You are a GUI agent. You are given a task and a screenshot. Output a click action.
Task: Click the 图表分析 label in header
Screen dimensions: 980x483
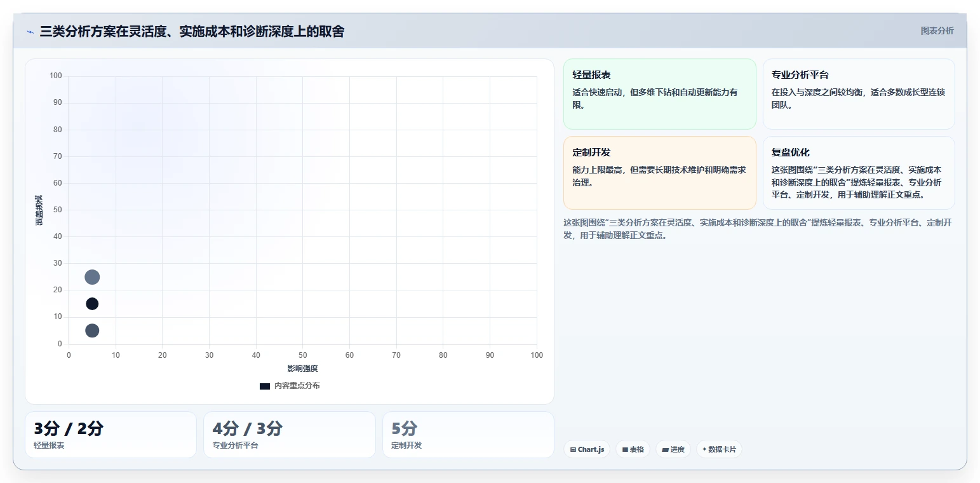pos(937,31)
